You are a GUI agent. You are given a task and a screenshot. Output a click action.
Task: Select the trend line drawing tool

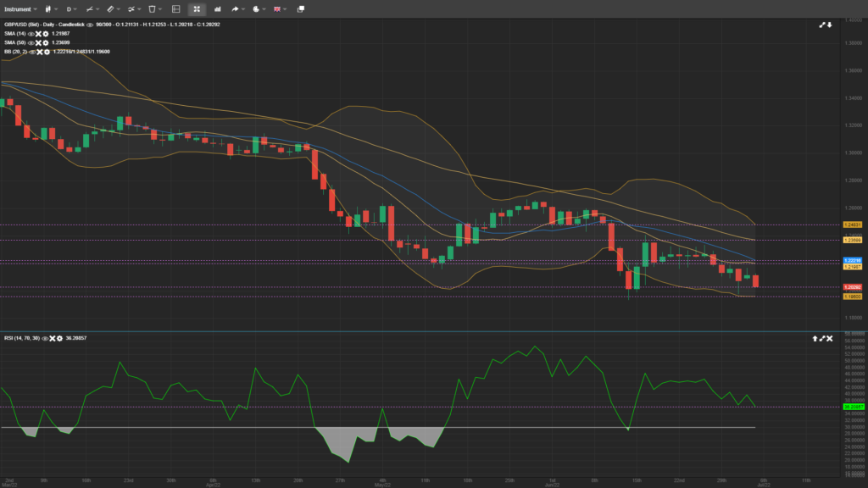(x=90, y=8)
